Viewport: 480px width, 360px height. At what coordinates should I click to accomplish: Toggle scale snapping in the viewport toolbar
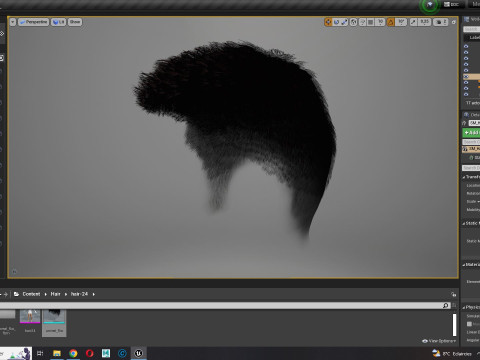pos(413,22)
